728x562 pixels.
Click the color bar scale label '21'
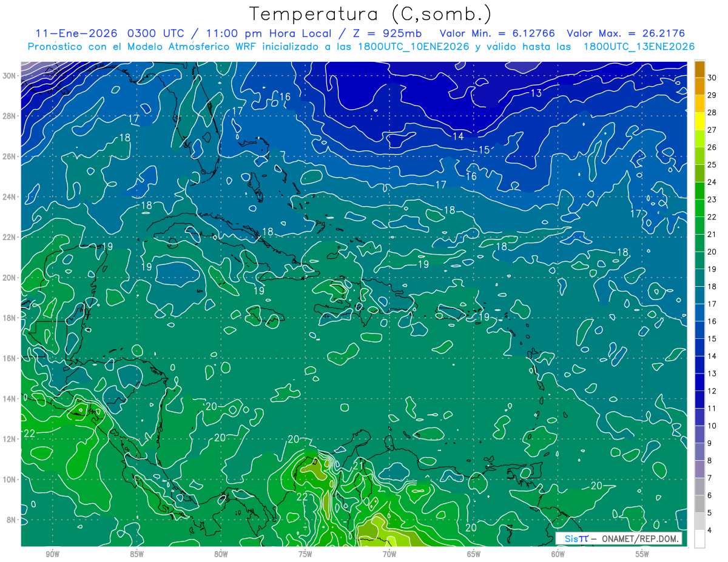712,234
